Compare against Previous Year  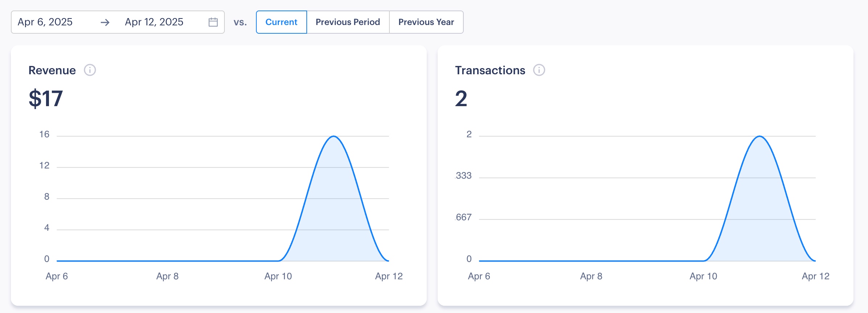pyautogui.click(x=426, y=22)
